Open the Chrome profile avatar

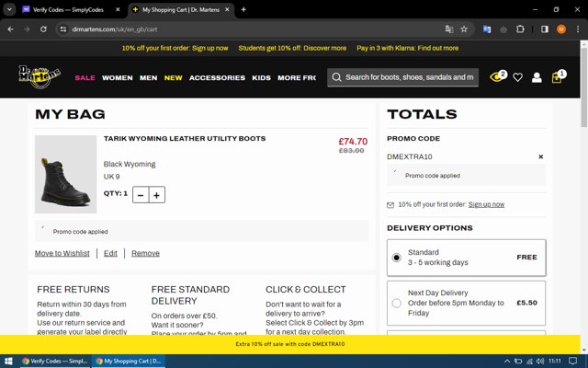click(561, 29)
